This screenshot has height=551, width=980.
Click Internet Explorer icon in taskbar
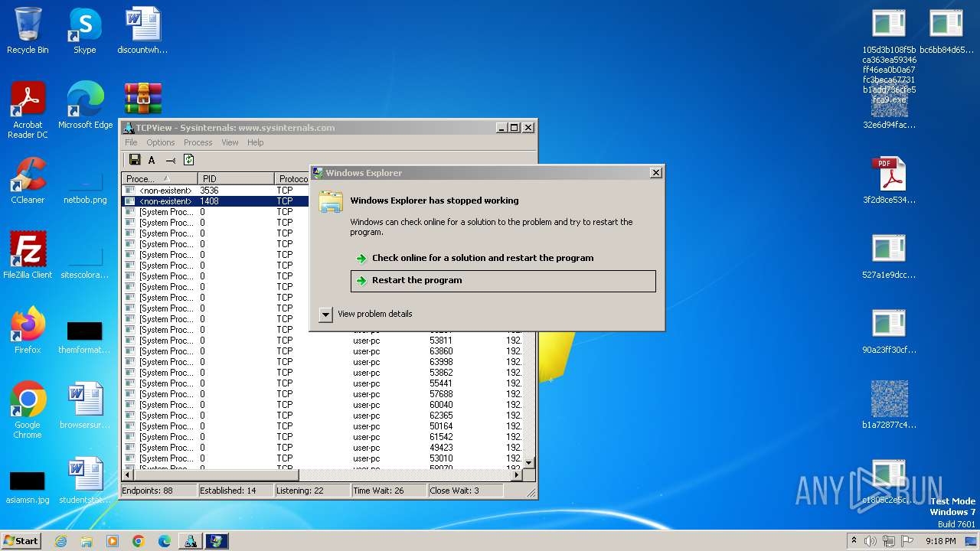point(60,541)
